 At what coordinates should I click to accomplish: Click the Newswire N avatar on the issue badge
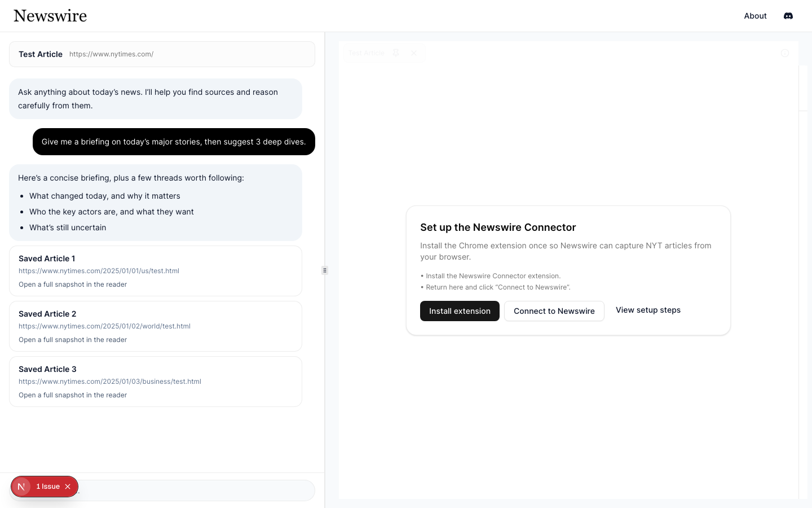(x=21, y=486)
